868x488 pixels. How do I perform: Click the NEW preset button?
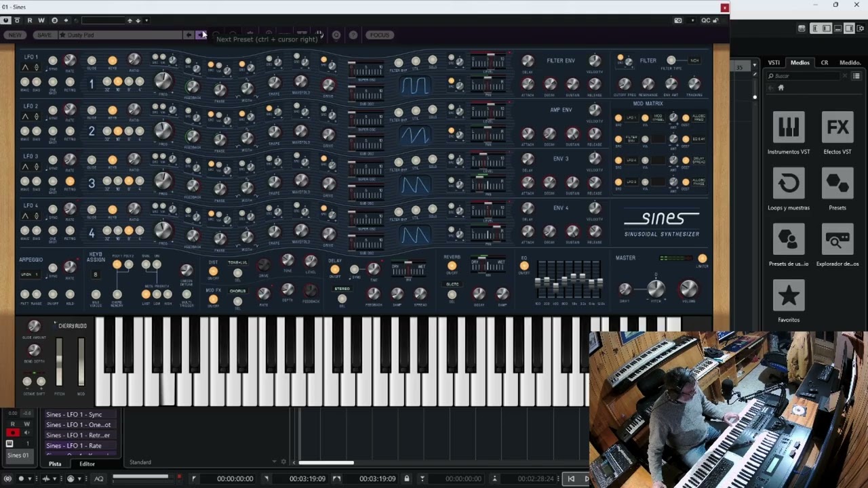tap(15, 35)
